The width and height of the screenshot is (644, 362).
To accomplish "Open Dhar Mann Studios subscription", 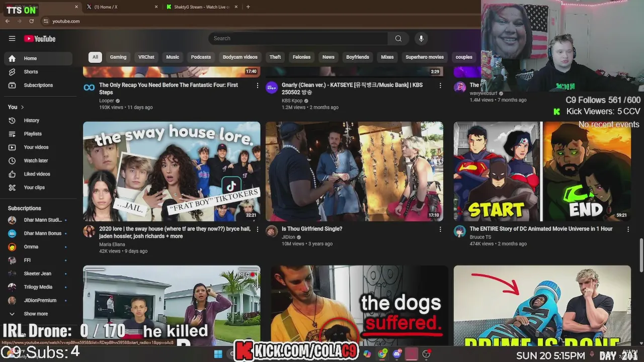I will (x=38, y=220).
